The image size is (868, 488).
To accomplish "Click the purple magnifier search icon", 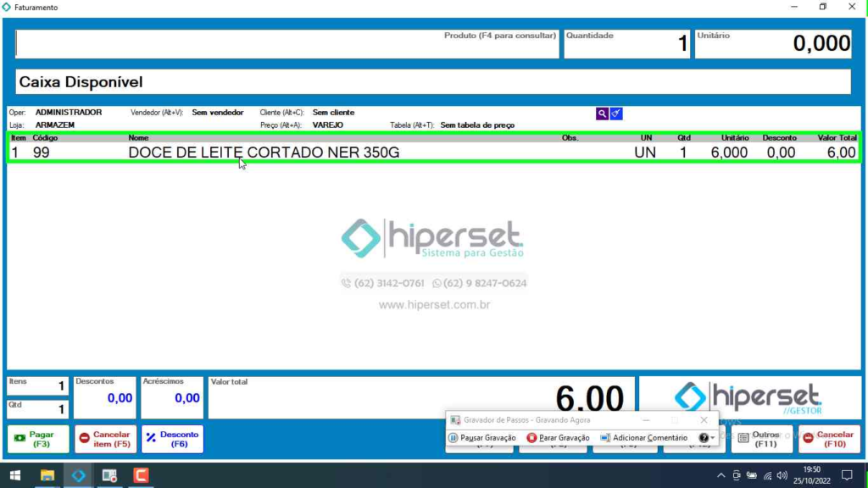I will point(602,114).
